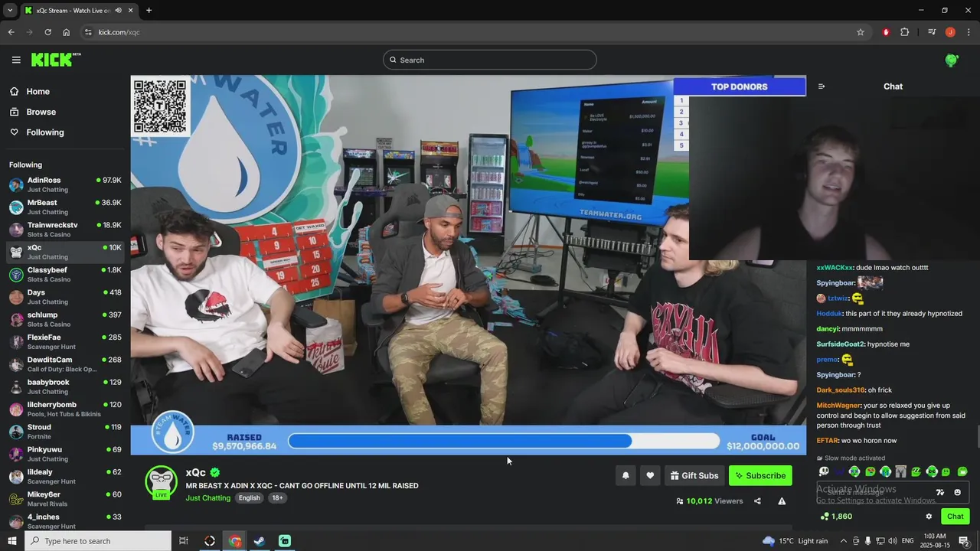The image size is (980, 551).
Task: Open the xQc channel avatar
Action: click(162, 482)
